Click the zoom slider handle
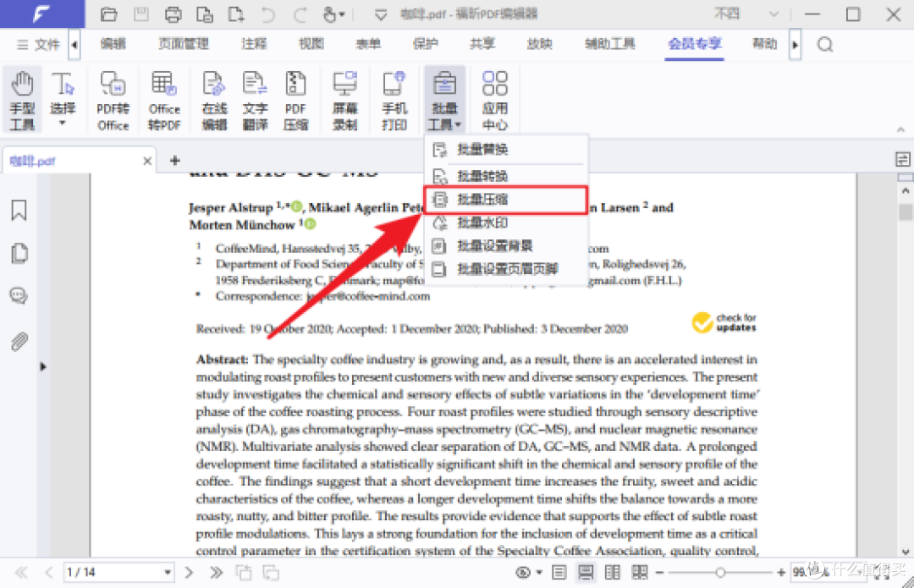This screenshot has height=588, width=914. [x=720, y=573]
